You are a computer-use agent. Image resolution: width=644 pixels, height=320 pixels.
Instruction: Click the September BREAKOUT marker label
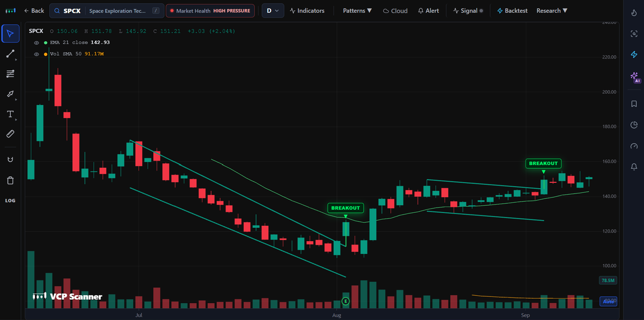[x=544, y=163]
